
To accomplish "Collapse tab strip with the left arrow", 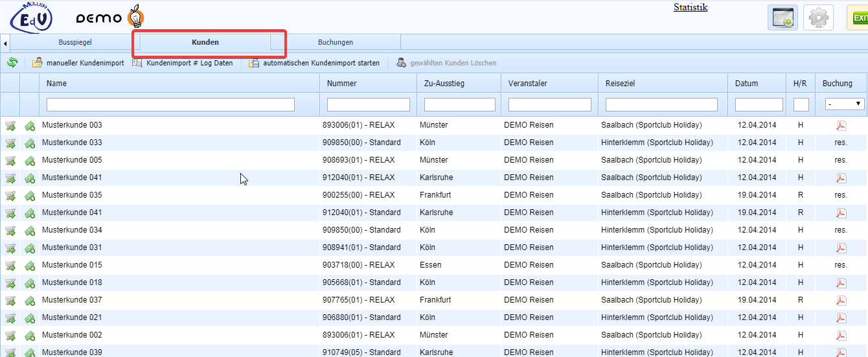I will 5,43.
